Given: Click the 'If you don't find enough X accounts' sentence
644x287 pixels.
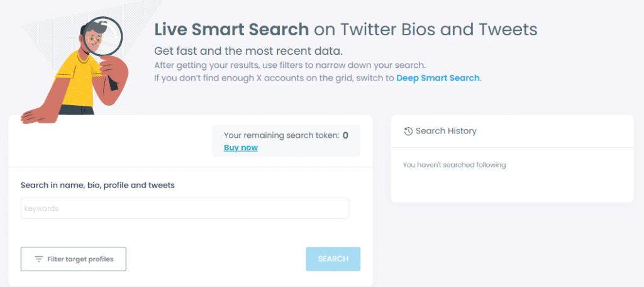Looking at the screenshot, I should [274, 79].
